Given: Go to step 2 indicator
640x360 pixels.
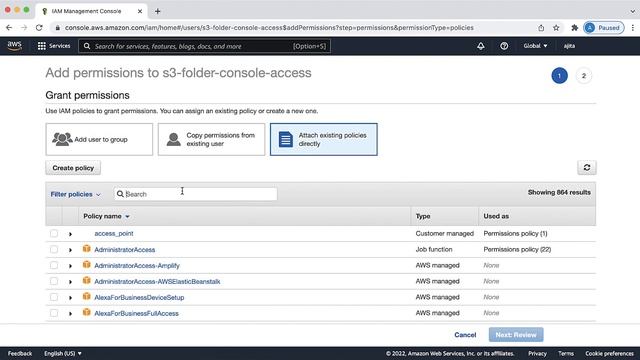Looking at the screenshot, I should pyautogui.click(x=584, y=76).
